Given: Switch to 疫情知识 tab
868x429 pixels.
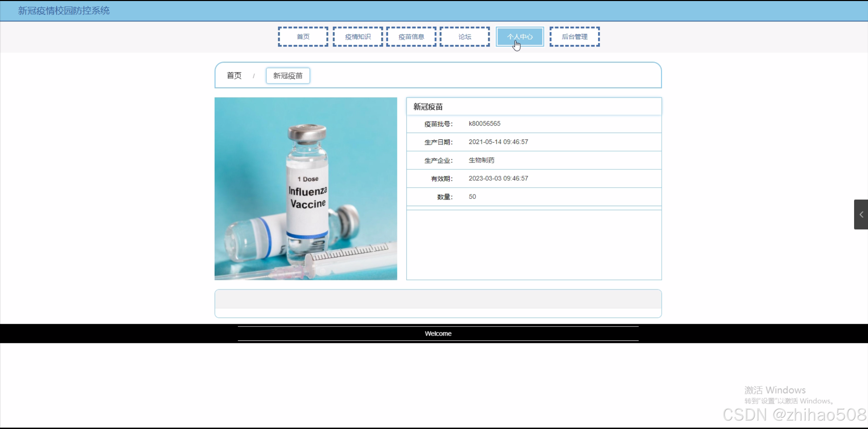Looking at the screenshot, I should [358, 37].
